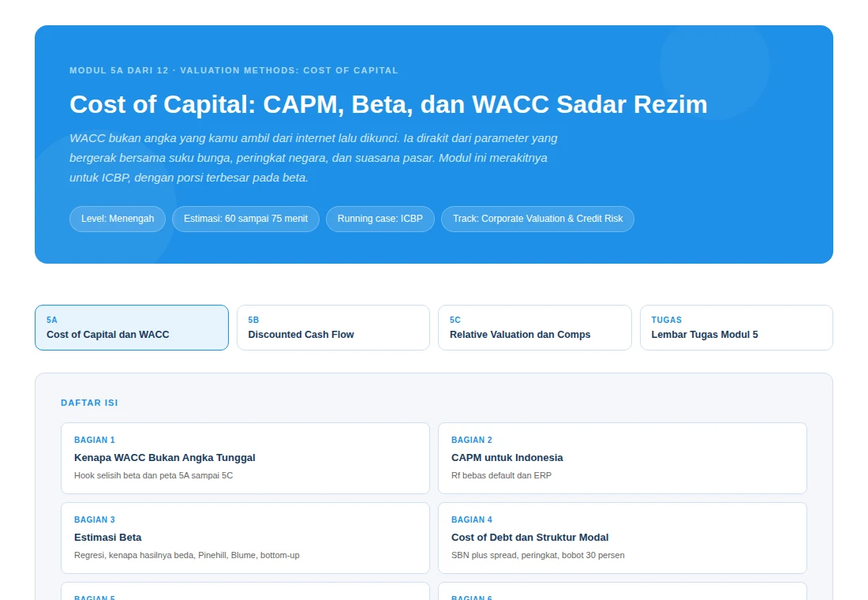Jump to Bagian 3 Estimasi Beta
Image resolution: width=868 pixels, height=600 pixels.
245,538
